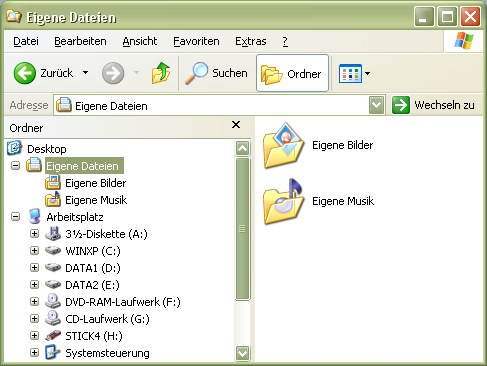
Task: Click the green Zurück back arrow
Action: [25, 73]
